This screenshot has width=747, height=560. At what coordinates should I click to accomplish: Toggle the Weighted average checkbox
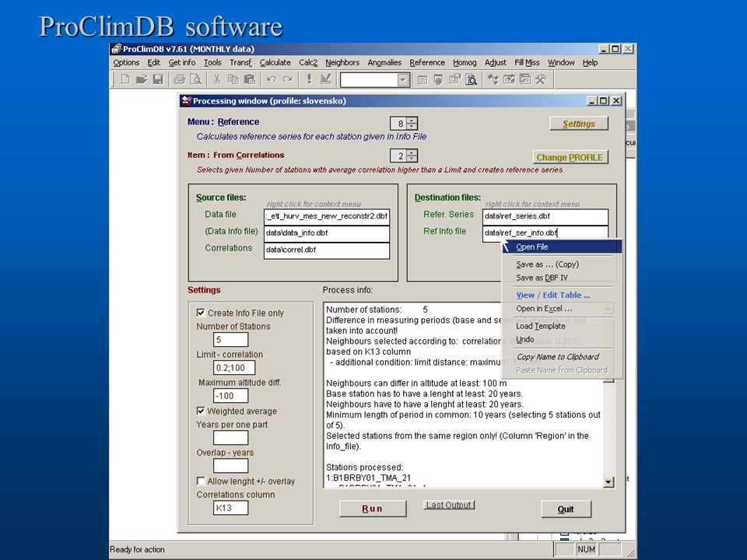(x=201, y=411)
